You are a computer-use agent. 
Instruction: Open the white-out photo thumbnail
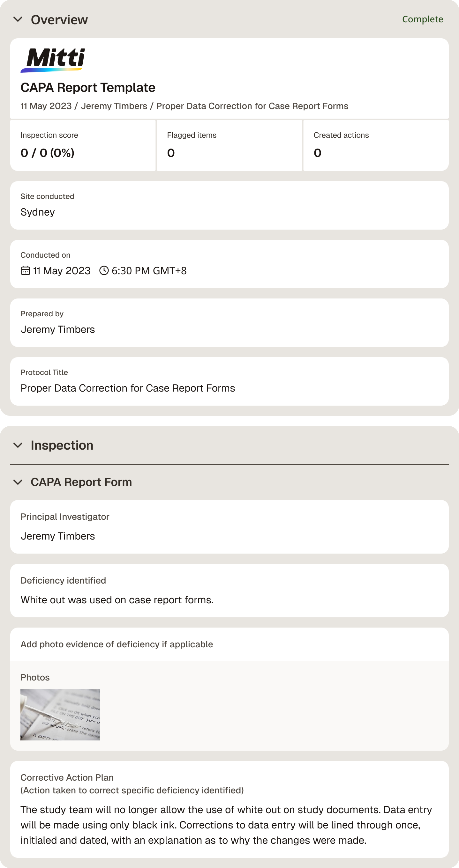point(60,714)
